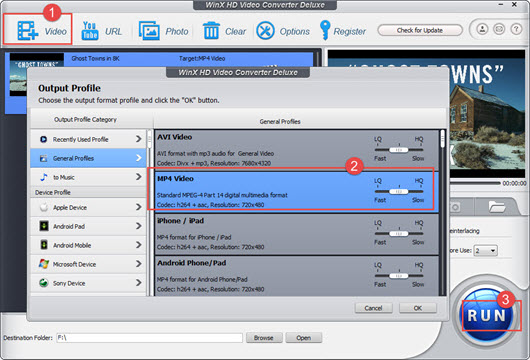
Task: Click the email envelope round icon
Action: click(499, 29)
